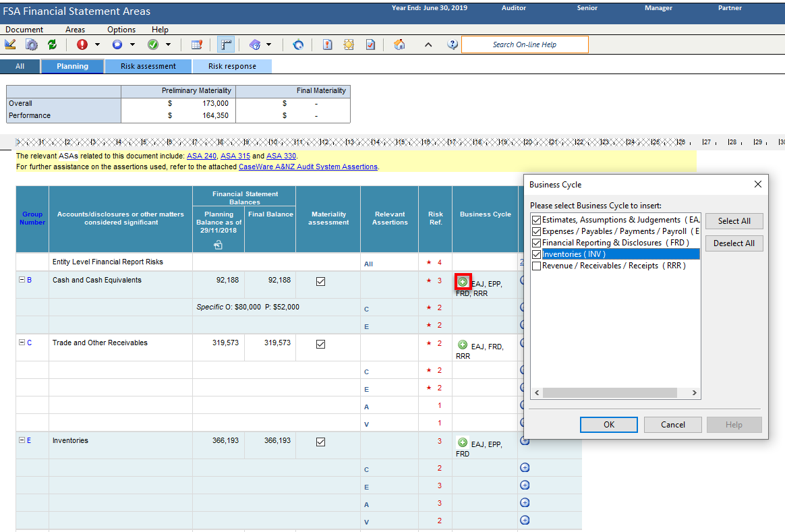Viewport: 785px width, 532px height.
Task: Click the blue question mark help icon
Action: coord(452,45)
